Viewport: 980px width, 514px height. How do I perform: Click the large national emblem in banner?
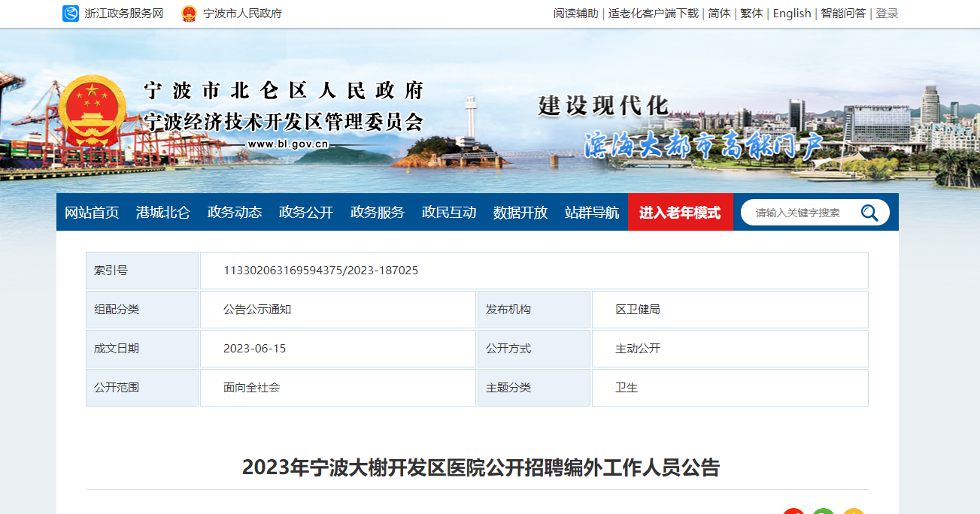pyautogui.click(x=93, y=111)
